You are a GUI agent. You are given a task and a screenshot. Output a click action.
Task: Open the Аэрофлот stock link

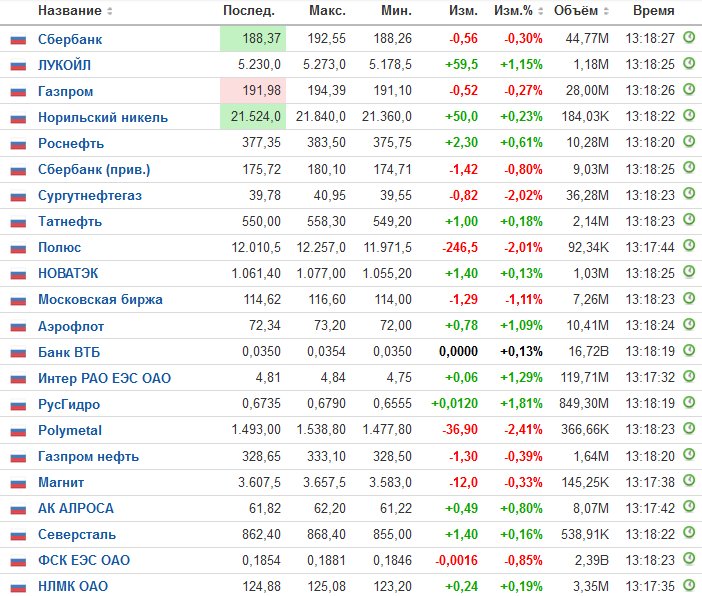click(x=71, y=326)
